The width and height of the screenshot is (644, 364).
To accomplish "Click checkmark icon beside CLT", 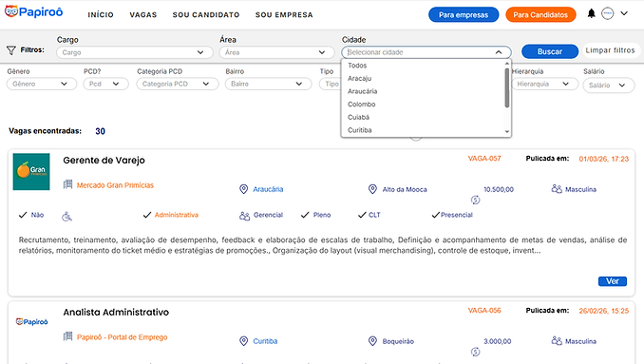I will click(362, 215).
